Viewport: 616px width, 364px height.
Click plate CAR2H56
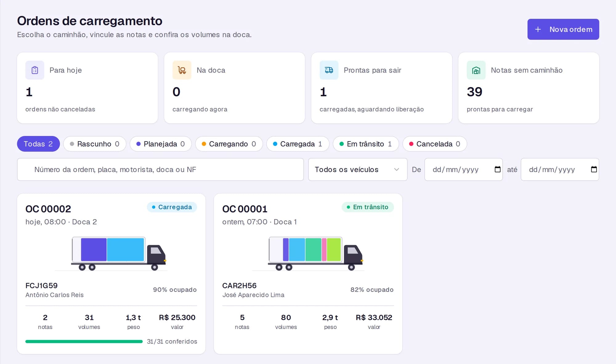coord(239,286)
